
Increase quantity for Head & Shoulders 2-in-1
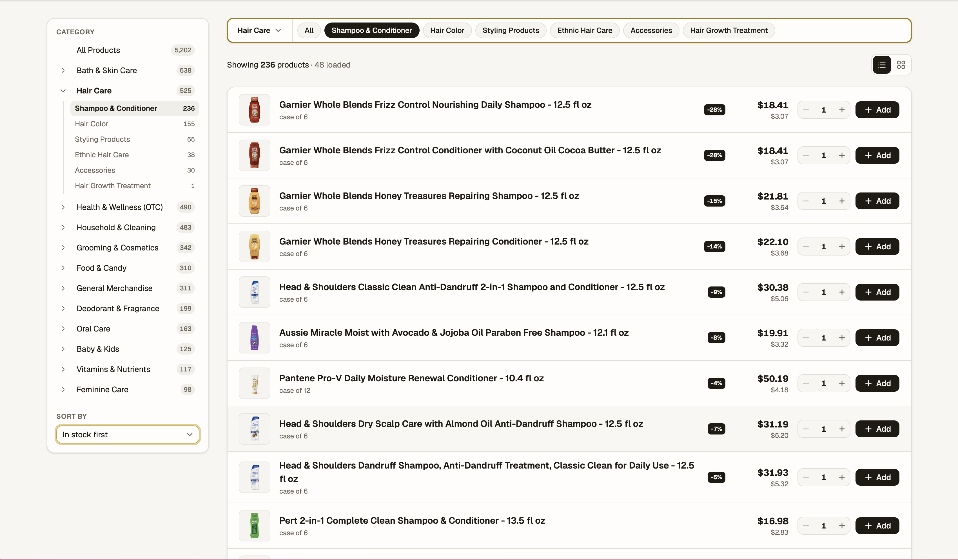point(842,292)
